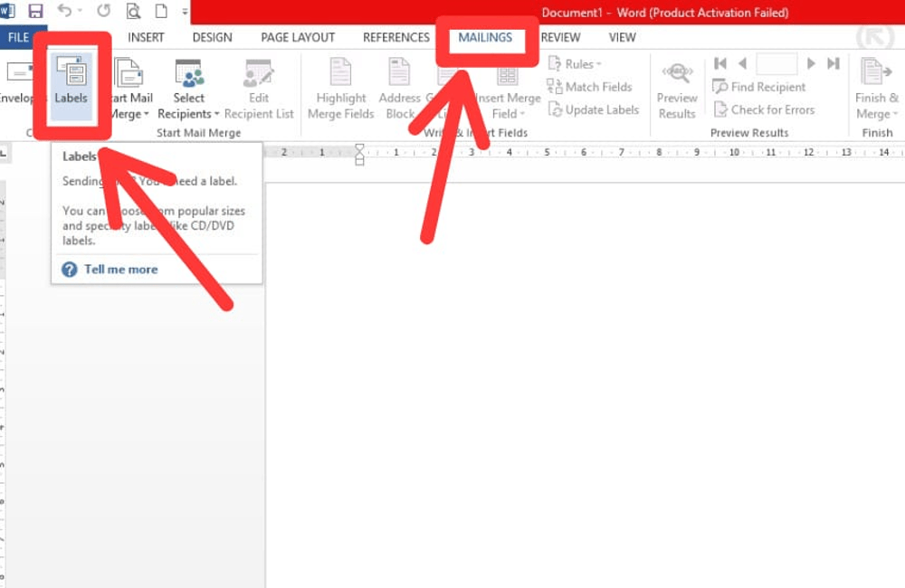Save the document from Quick Access toolbar
This screenshot has height=588, width=905.
34,9
